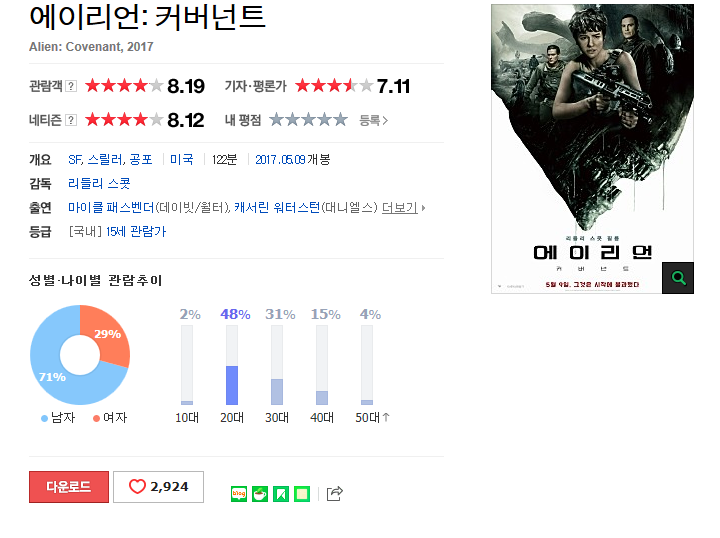The image size is (720, 538).
Task: Open director 리들리 스콧 link
Action: coord(99,184)
